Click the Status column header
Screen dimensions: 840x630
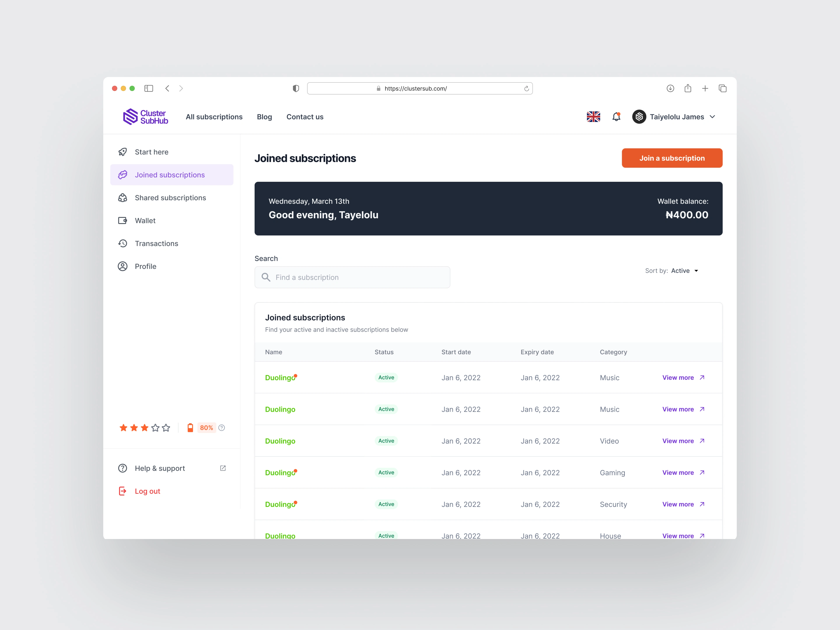384,352
